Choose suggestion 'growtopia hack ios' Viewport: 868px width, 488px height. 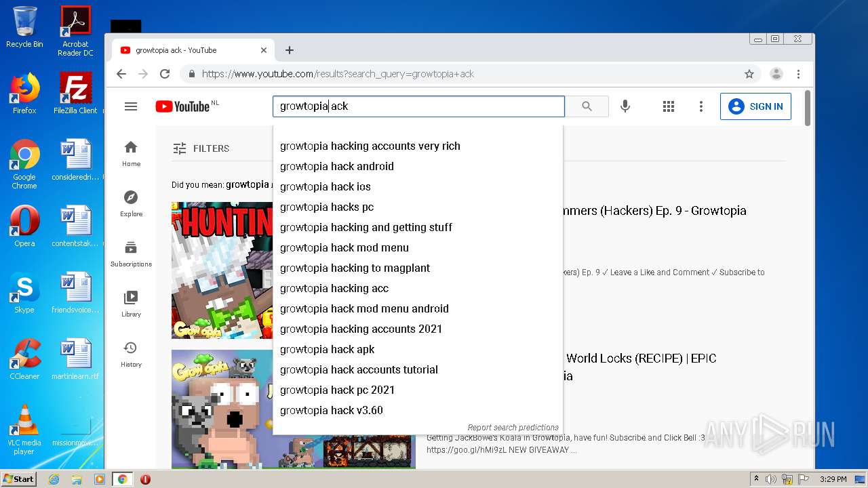[x=418, y=186]
